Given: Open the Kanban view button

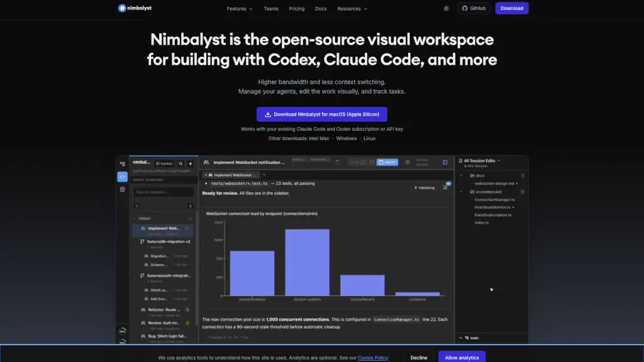Looking at the screenshot, I should click(164, 163).
